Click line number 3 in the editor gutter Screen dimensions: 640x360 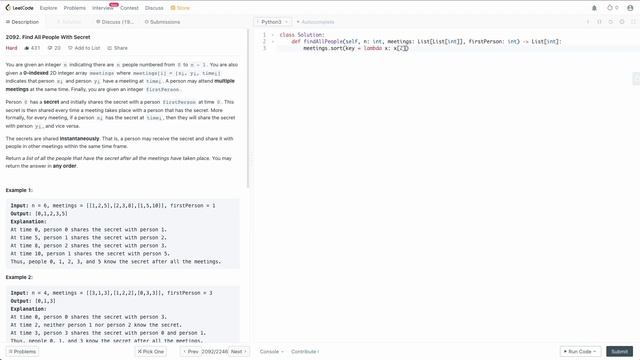264,48
